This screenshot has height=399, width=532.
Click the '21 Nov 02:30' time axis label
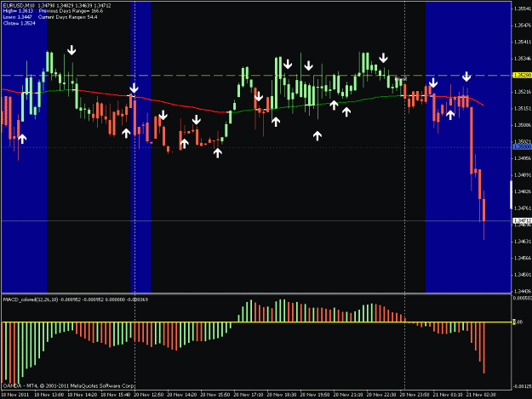481,395
